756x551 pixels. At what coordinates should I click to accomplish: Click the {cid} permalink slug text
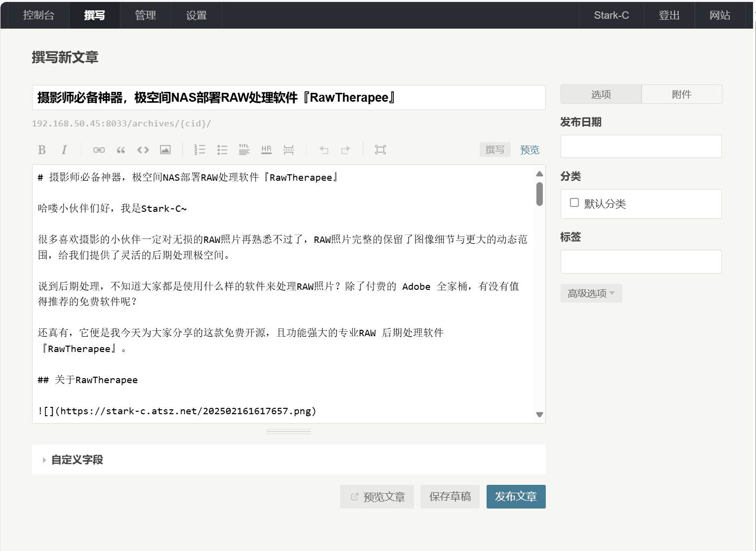pyautogui.click(x=192, y=123)
